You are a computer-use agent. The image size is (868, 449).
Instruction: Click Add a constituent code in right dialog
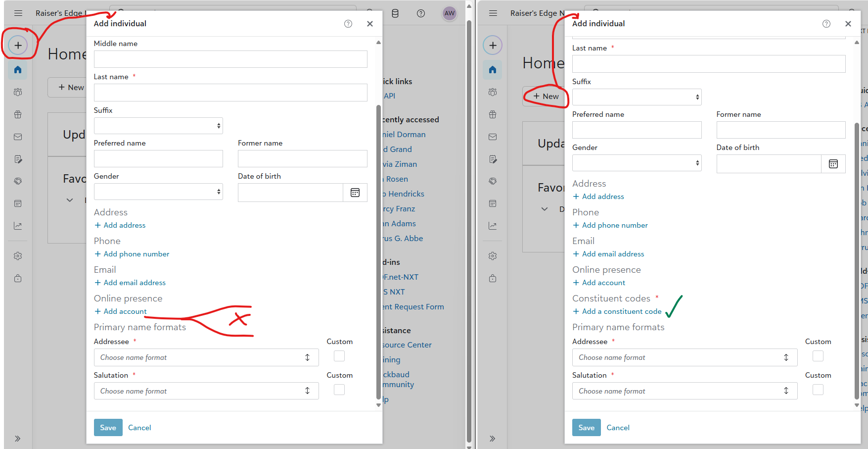tap(617, 311)
